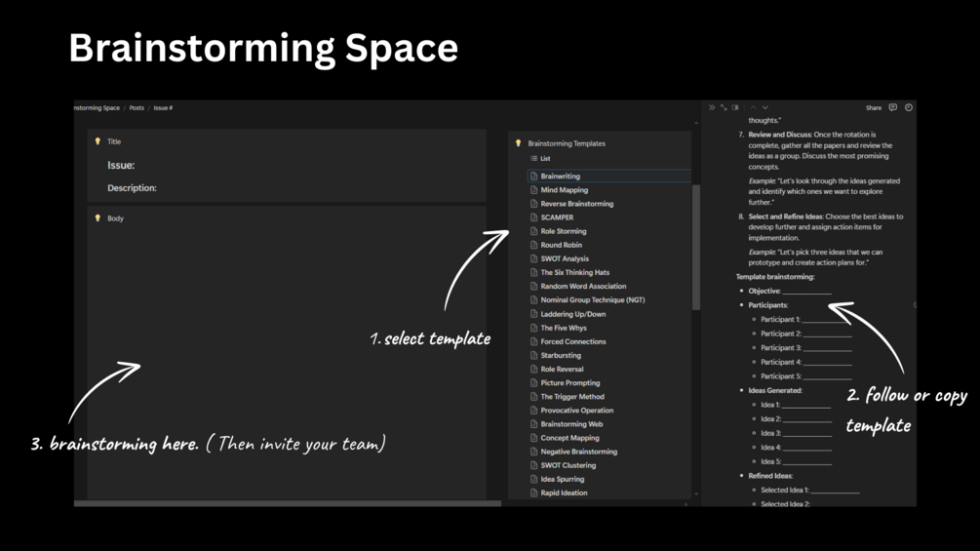Screen dimensions: 980x551
Task: Click lightbulb icon next to Title callout
Action: click(x=98, y=141)
